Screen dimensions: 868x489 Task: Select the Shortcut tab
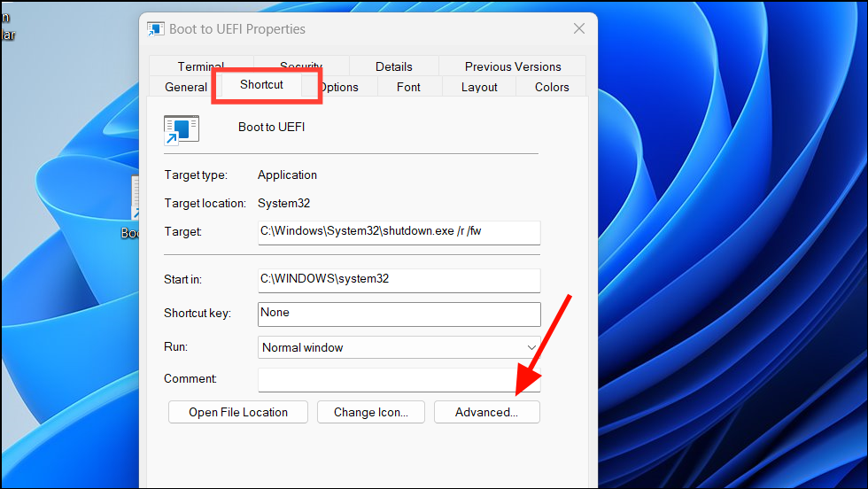[261, 85]
